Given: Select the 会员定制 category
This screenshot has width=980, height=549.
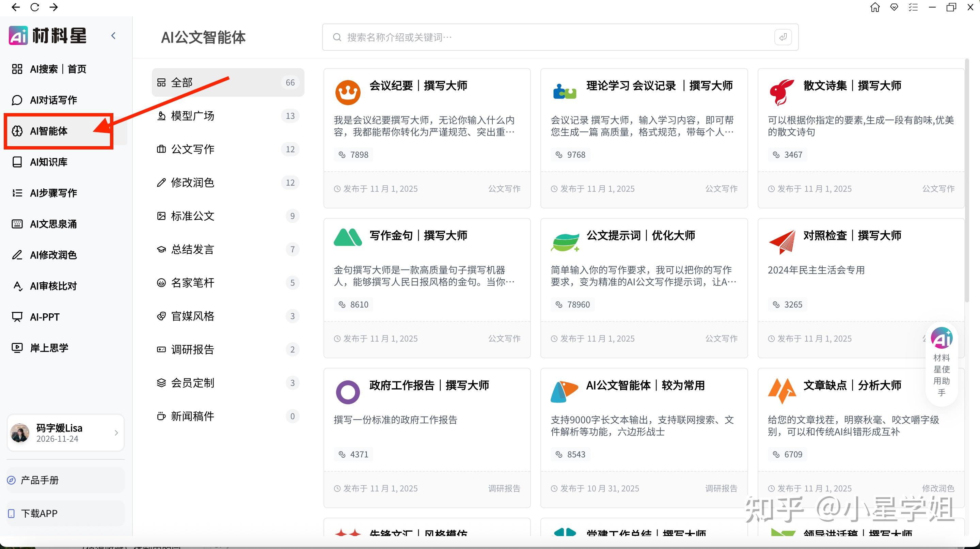Looking at the screenshot, I should (x=228, y=383).
